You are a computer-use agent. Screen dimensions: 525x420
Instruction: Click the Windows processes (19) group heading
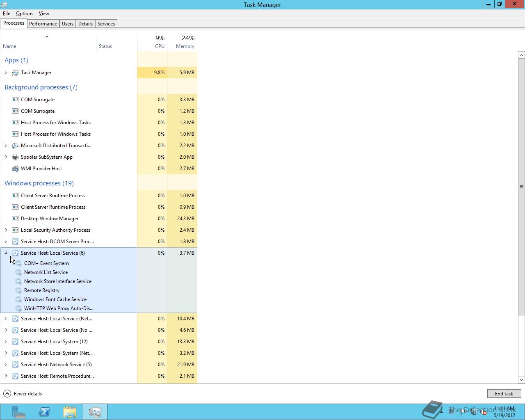pos(39,183)
